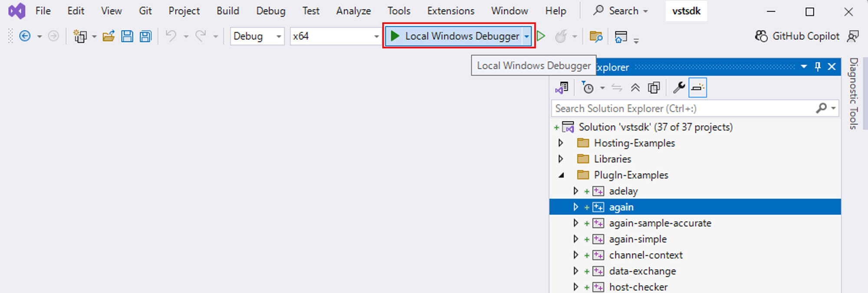Close the Solution Explorer panel

832,67
